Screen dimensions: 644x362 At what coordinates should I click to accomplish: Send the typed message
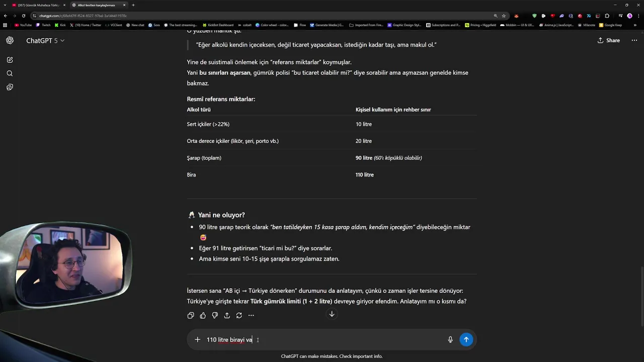point(466,339)
